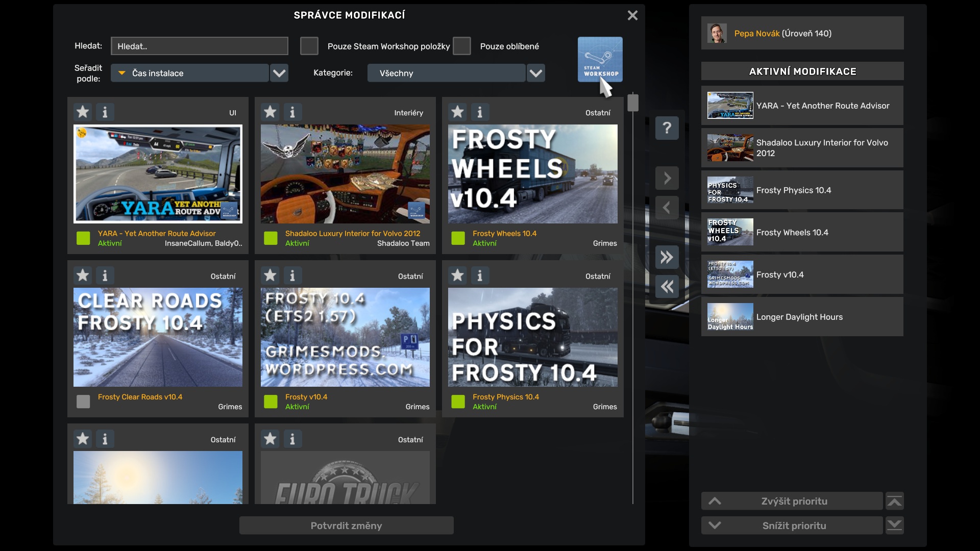The width and height of the screenshot is (980, 551).
Task: Favorite the Frosty v10.4 mod card
Action: (x=270, y=275)
